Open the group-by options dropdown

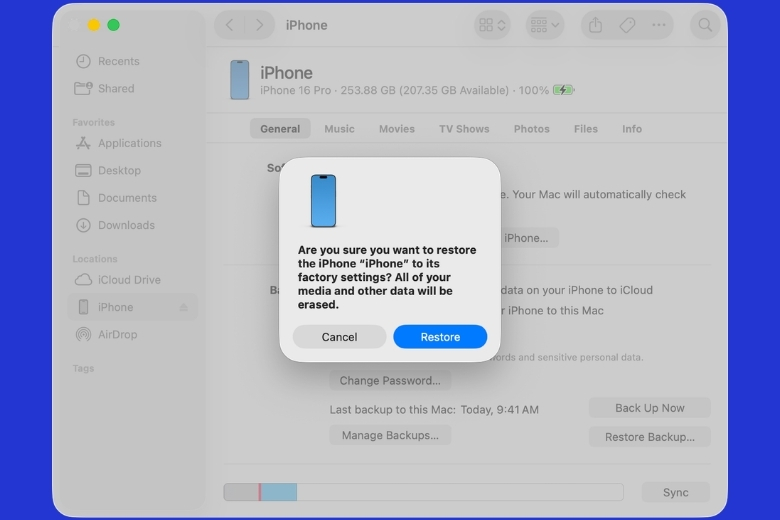tap(545, 25)
